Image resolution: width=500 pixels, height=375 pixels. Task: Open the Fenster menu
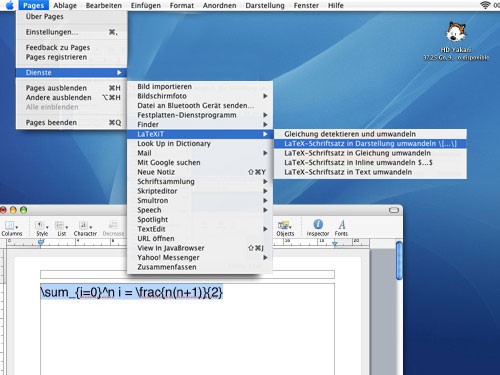306,5
